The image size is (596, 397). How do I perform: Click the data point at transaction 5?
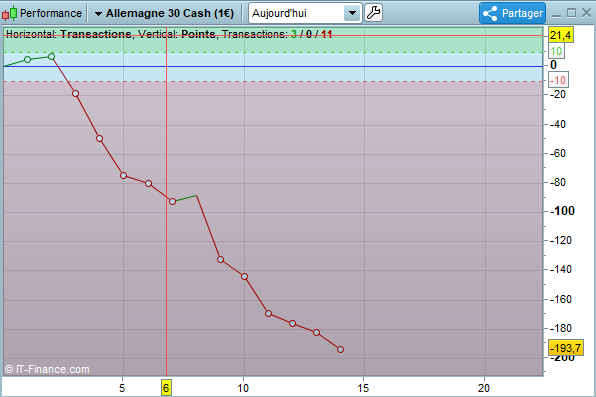(x=123, y=175)
